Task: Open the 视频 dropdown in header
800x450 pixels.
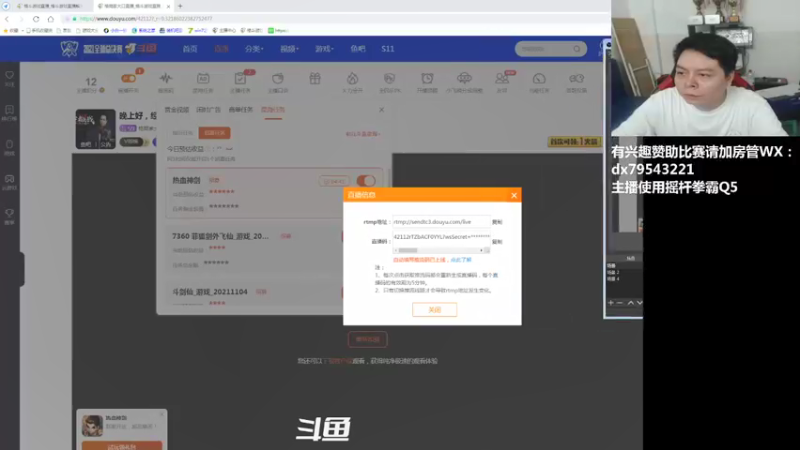Action: (289, 49)
